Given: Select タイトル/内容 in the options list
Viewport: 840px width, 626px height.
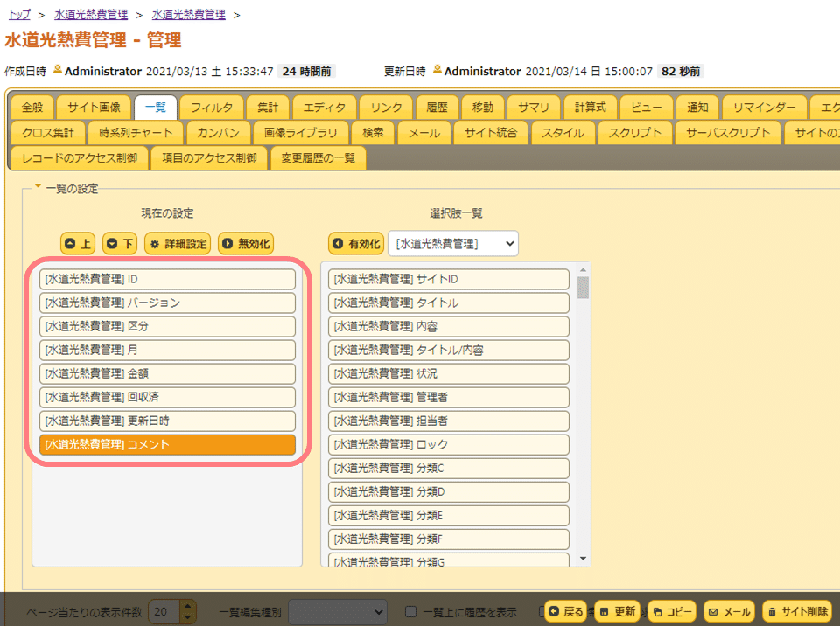Looking at the screenshot, I should coord(448,350).
